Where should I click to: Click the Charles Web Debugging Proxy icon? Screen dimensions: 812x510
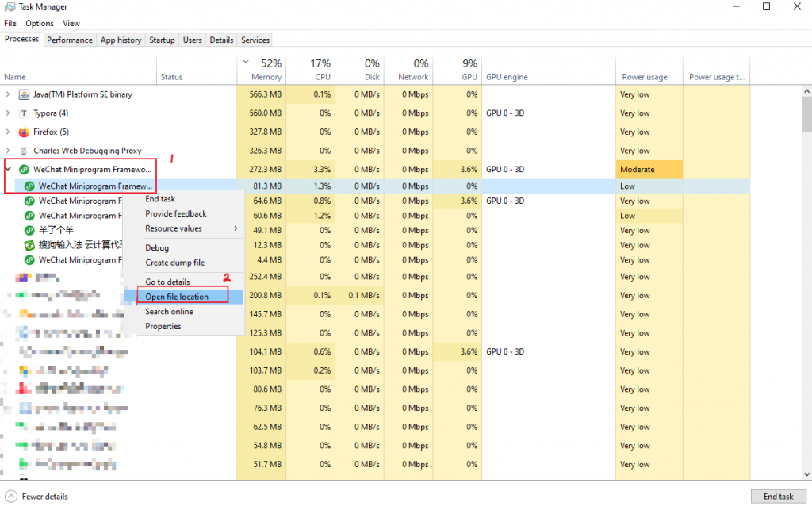[24, 151]
